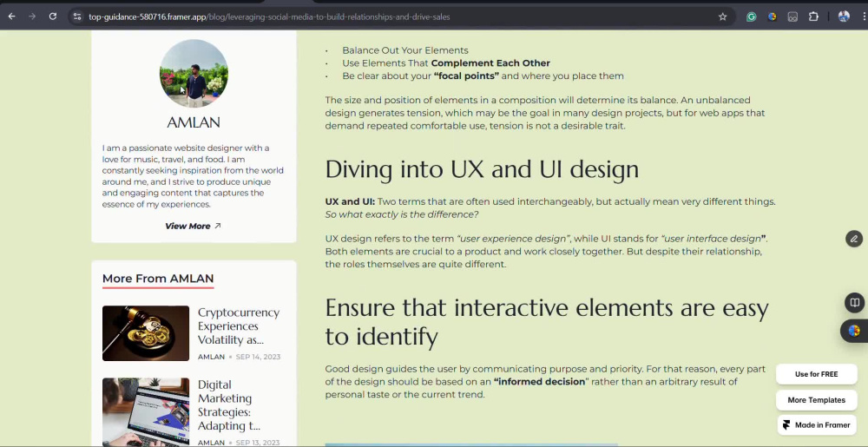
Task: Open the Chrome profile avatar
Action: 844,16
